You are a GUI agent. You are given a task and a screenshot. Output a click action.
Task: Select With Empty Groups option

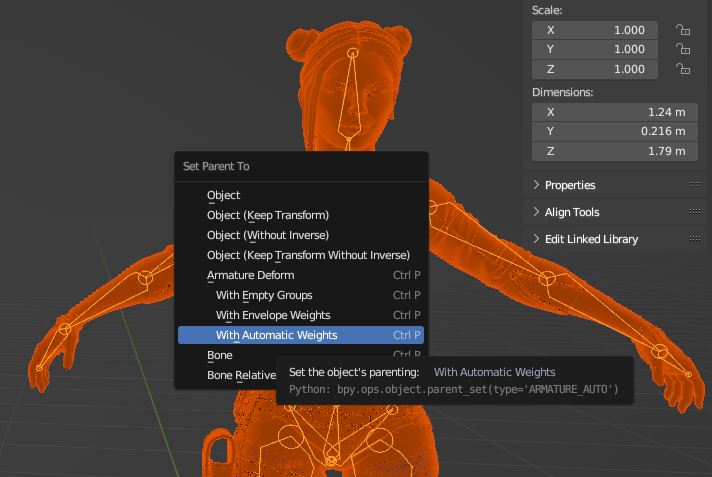(x=264, y=295)
